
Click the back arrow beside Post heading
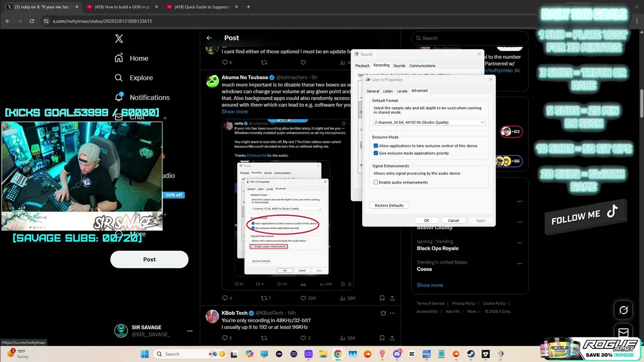pos(209,38)
